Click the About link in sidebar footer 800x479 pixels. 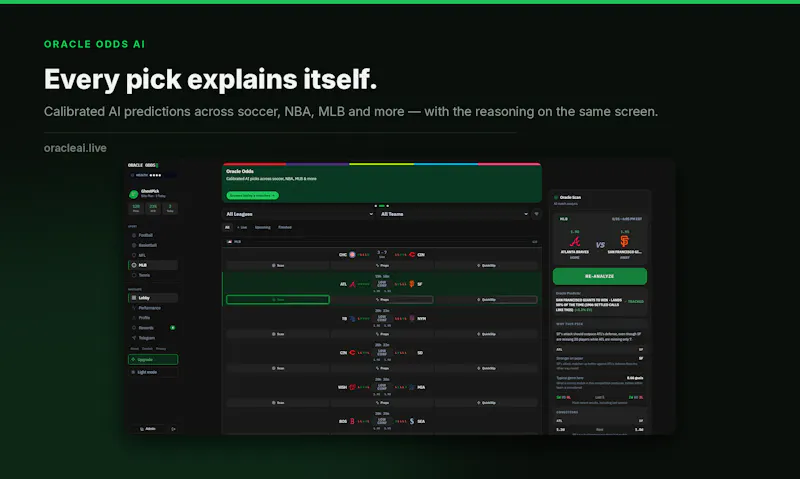(x=134, y=349)
